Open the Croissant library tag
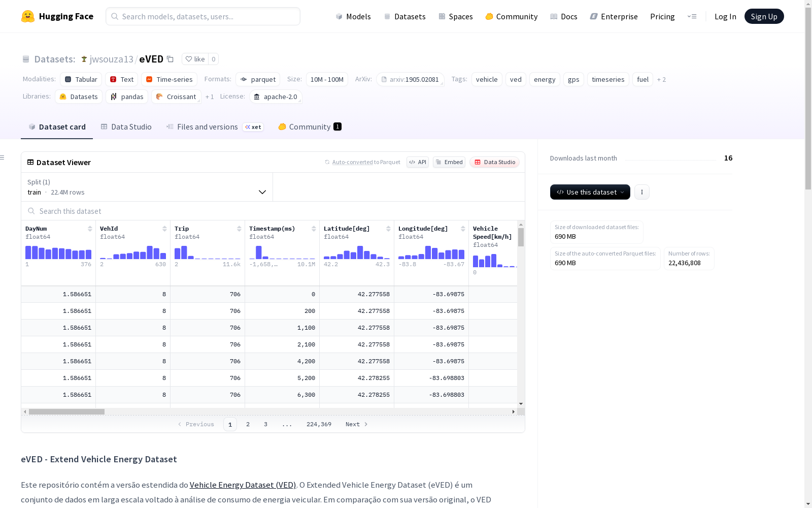Image resolution: width=812 pixels, height=508 pixels. coord(176,97)
